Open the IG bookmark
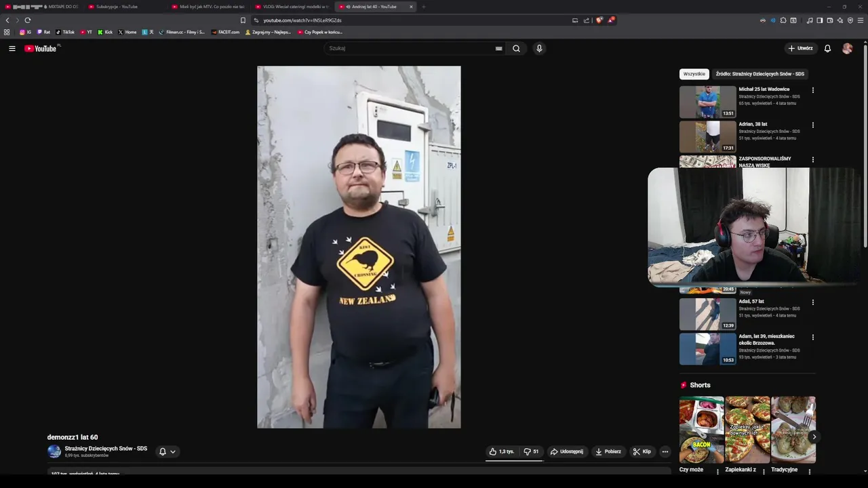The width and height of the screenshot is (868, 488). tap(25, 32)
